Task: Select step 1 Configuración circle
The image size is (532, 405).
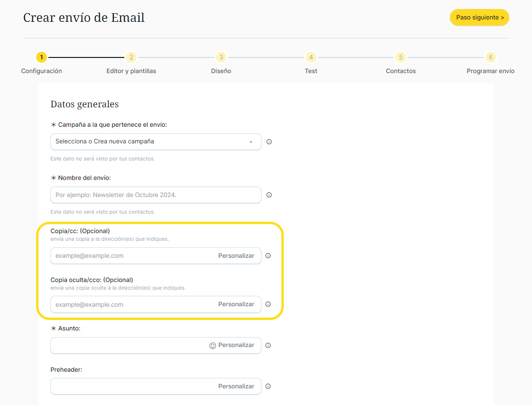Action: (42, 57)
